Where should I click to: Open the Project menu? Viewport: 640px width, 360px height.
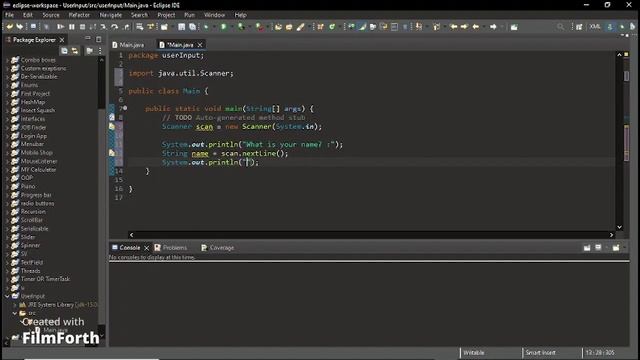(166, 15)
